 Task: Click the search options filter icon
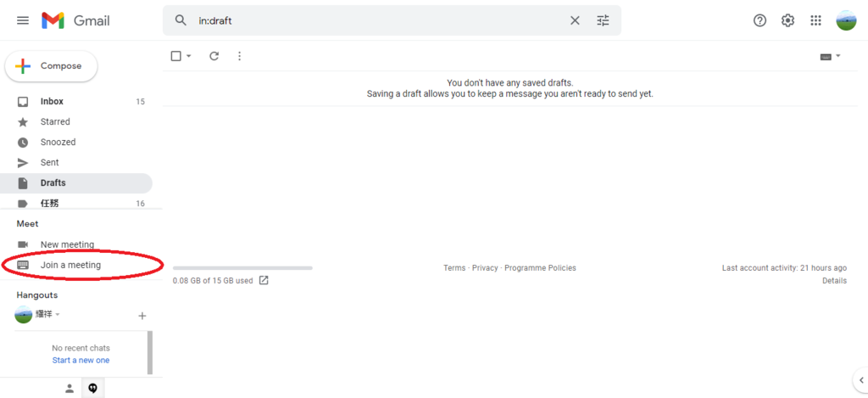coord(603,20)
